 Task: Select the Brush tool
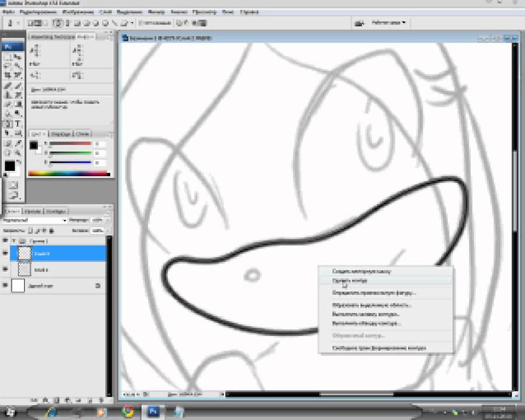[17, 86]
